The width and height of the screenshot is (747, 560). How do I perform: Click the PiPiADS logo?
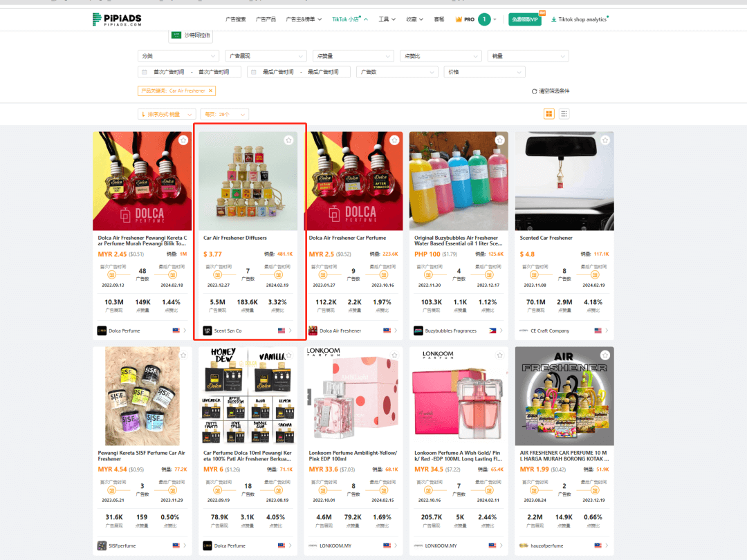[117, 19]
